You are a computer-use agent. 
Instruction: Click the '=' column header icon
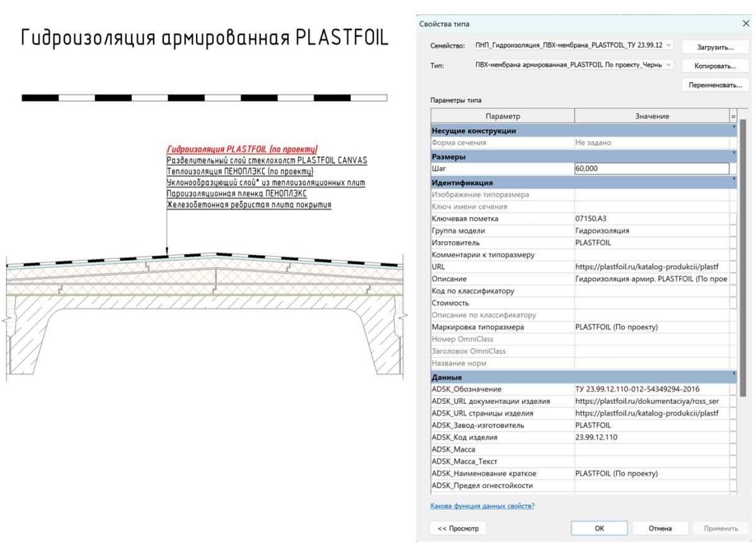[x=733, y=116]
